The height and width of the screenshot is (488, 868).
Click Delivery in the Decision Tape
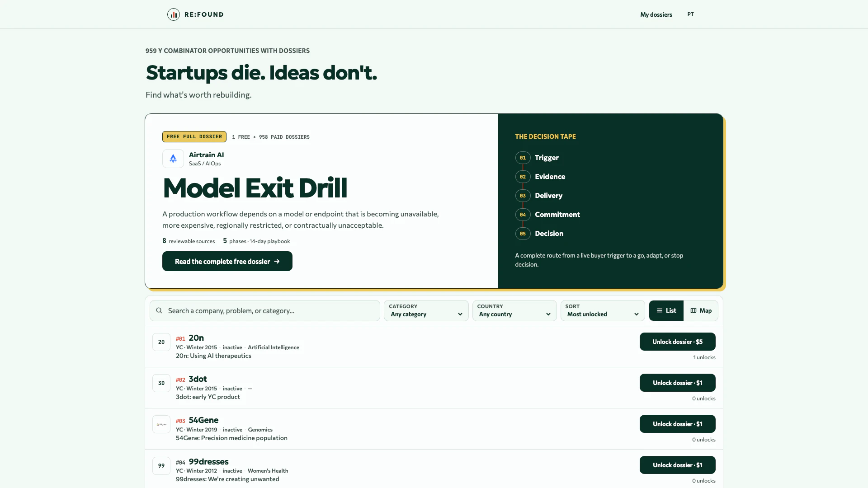(x=548, y=196)
